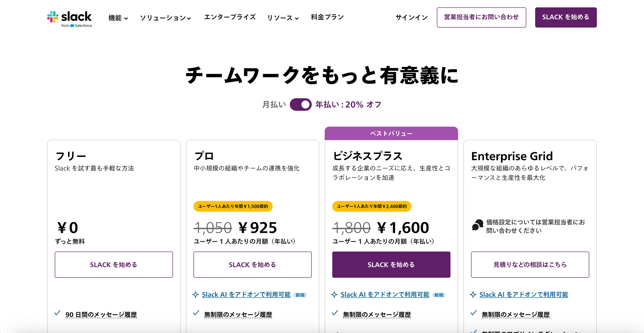Expand the ソリューション dropdown menu
Screen dimensions: 644x333
165,18
